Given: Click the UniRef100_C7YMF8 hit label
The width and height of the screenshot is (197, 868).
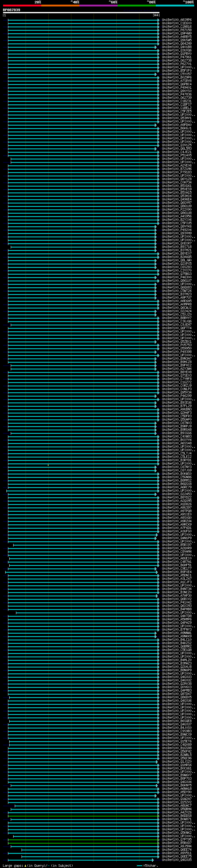Looking at the screenshot, I should click(177, 379).
